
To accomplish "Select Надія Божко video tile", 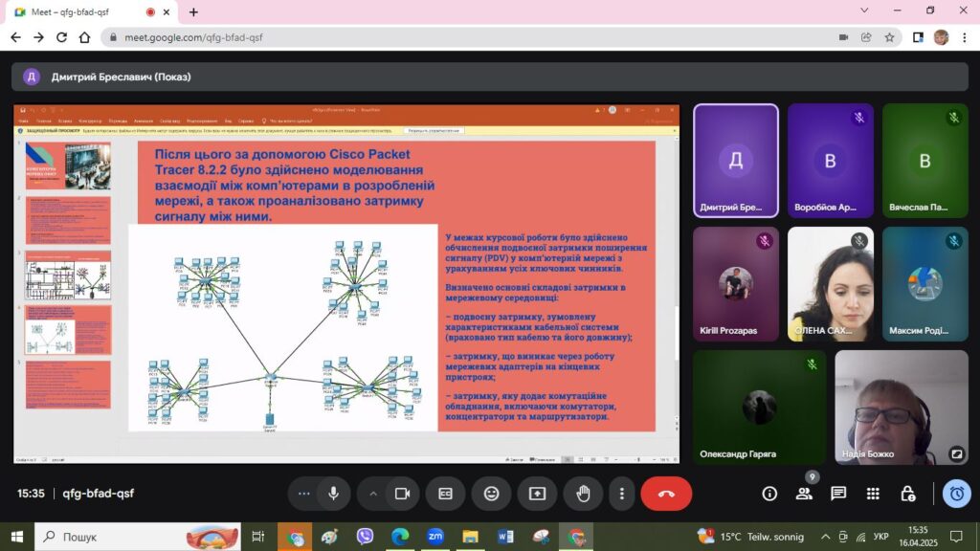I will click(902, 408).
